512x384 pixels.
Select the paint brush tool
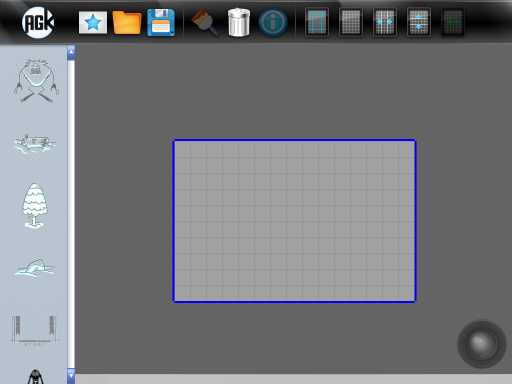click(x=205, y=22)
